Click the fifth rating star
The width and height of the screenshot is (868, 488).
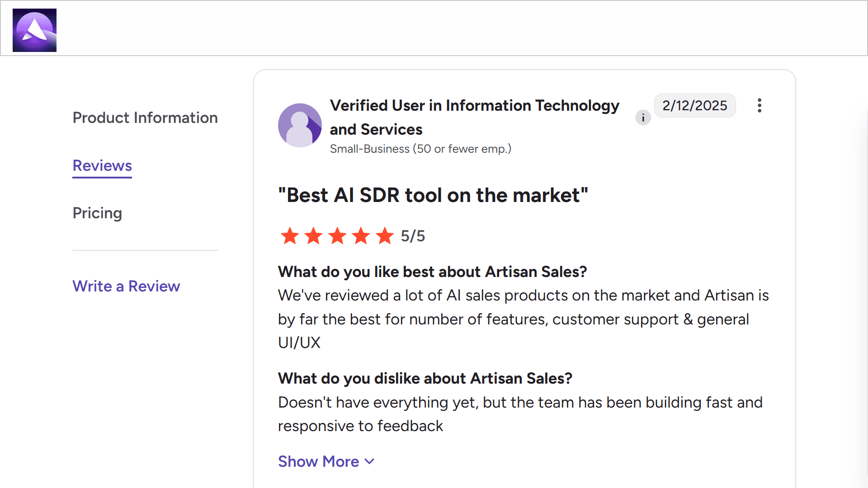(385, 236)
